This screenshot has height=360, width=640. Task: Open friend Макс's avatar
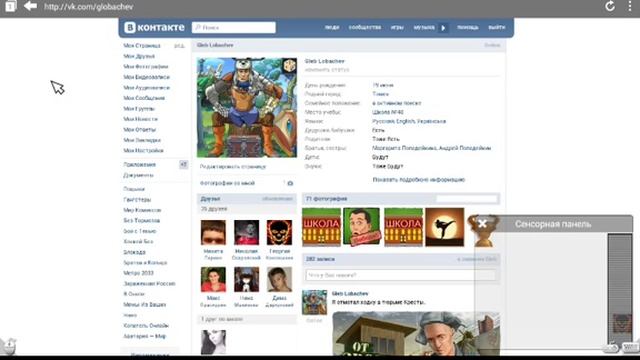click(213, 280)
